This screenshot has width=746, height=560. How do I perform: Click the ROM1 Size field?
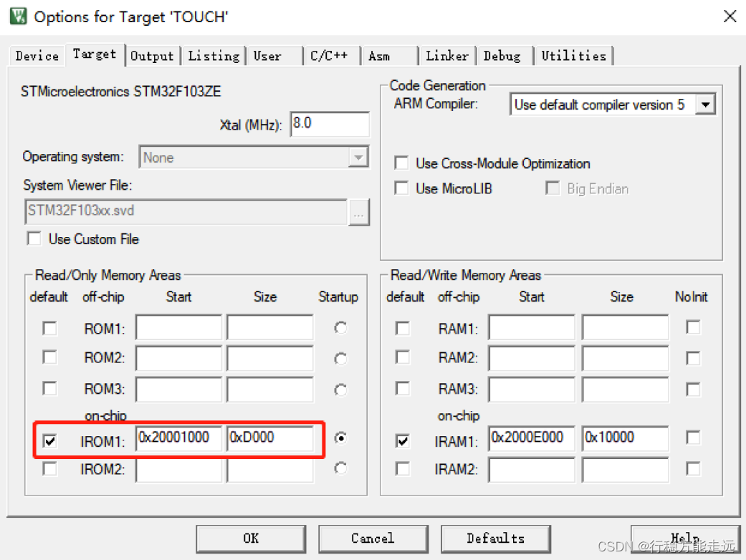pyautogui.click(x=269, y=327)
